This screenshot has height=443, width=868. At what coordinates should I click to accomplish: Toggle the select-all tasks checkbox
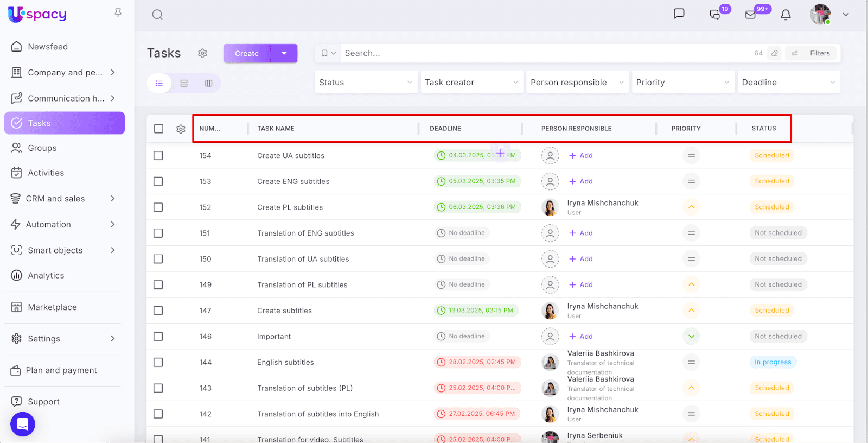click(x=158, y=129)
